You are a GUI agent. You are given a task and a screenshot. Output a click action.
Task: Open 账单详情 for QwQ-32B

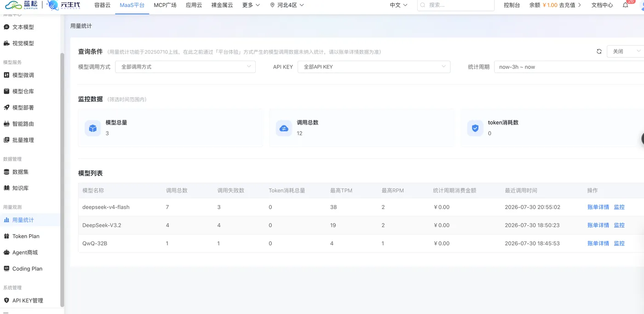point(598,243)
